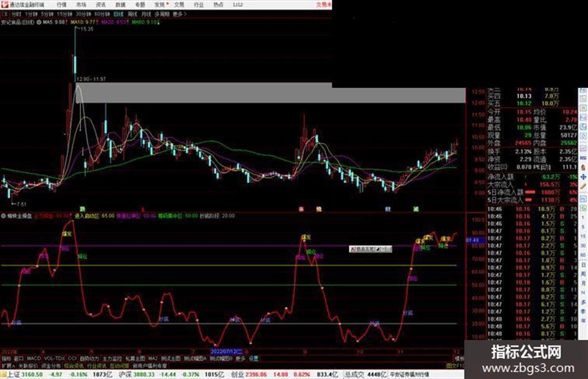Click the 净流入额 row

tap(533, 176)
